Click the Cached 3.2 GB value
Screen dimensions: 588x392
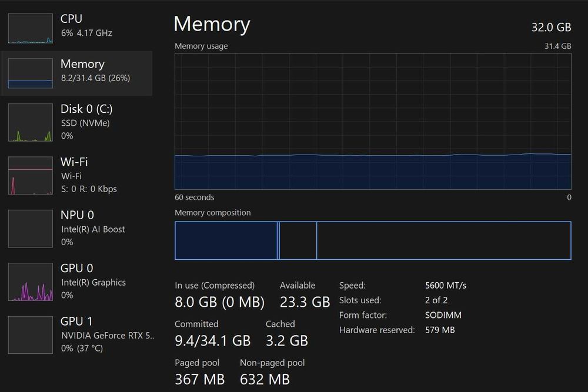(286, 340)
